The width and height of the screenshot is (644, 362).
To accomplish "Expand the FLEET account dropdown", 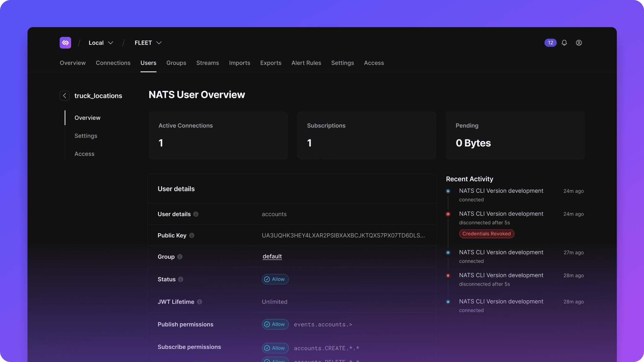I will point(148,43).
